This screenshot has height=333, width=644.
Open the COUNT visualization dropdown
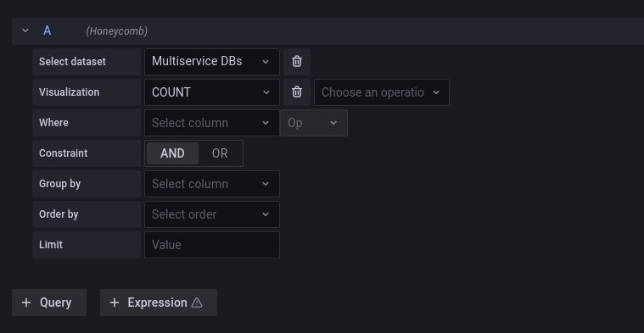pyautogui.click(x=212, y=92)
